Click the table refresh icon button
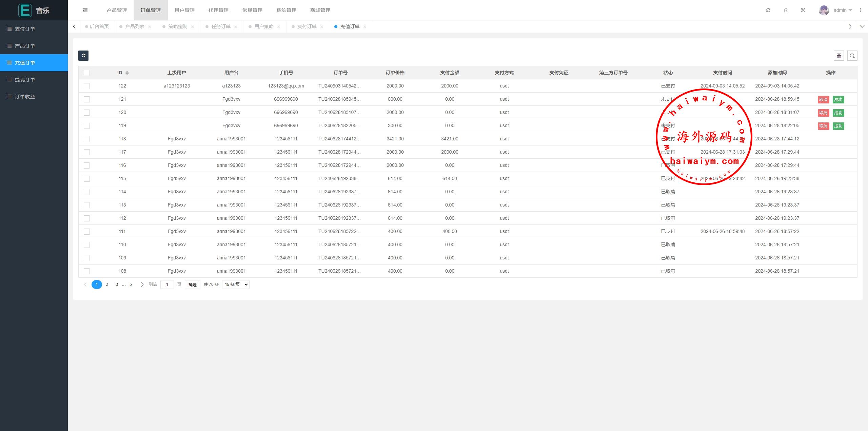 [x=83, y=56]
